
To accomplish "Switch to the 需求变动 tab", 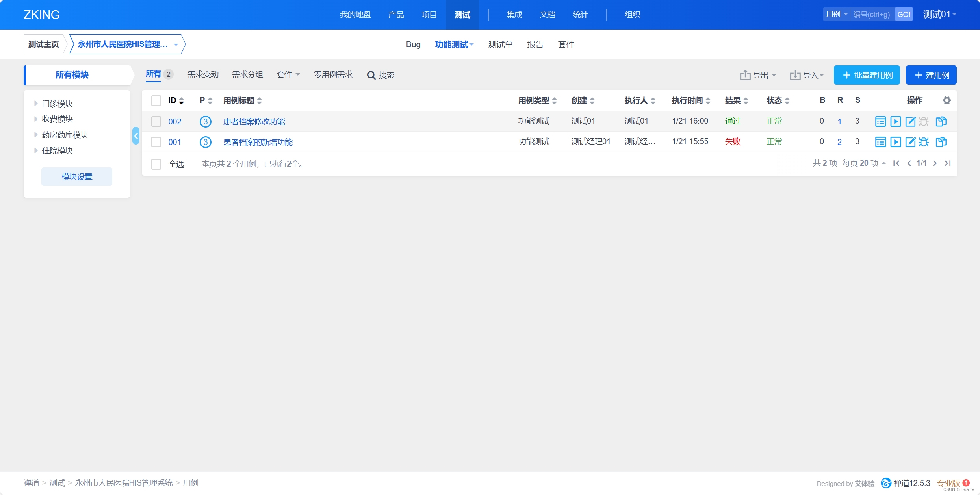I will 203,75.
